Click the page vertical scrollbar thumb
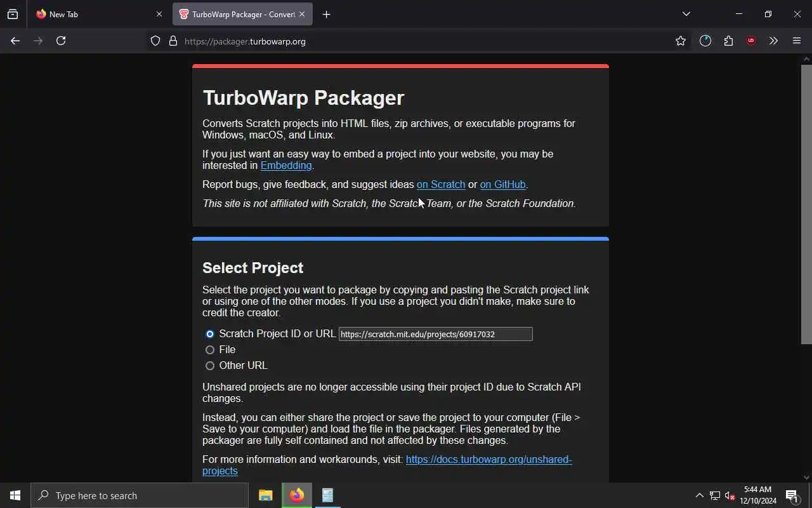The height and width of the screenshot is (508, 812). tap(806, 204)
